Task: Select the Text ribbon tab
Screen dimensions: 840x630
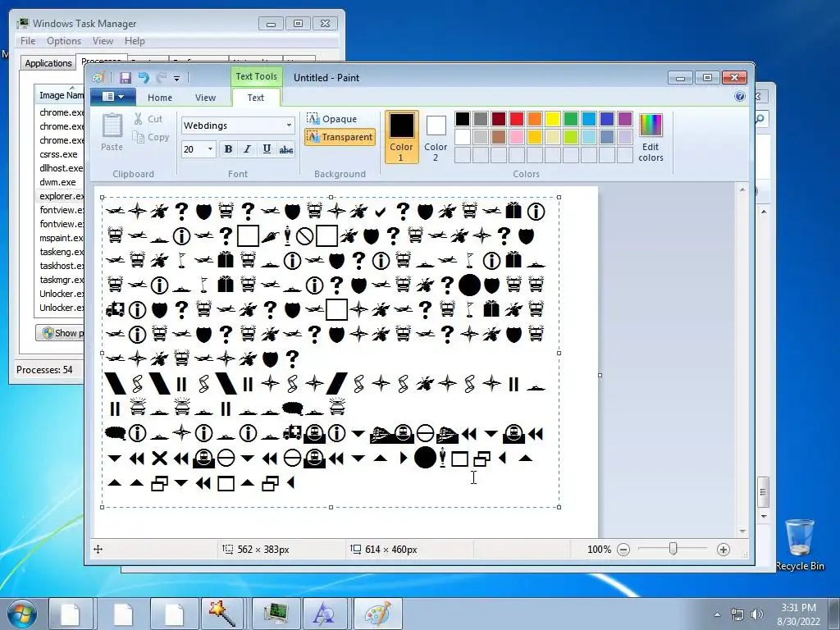Action: coord(256,98)
